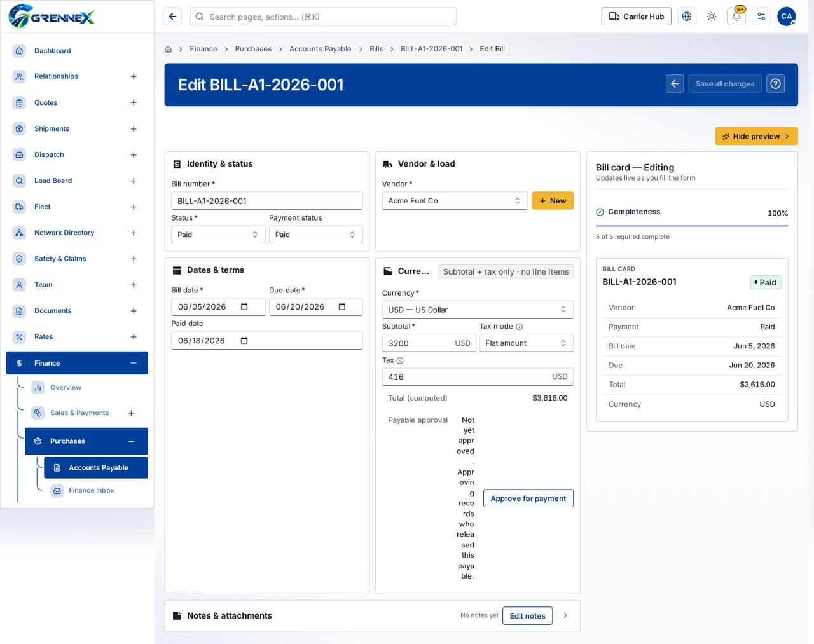Screen dimensions: 814x644
Task: Click the Bills breadcrumb link
Action: pyautogui.click(x=376, y=49)
